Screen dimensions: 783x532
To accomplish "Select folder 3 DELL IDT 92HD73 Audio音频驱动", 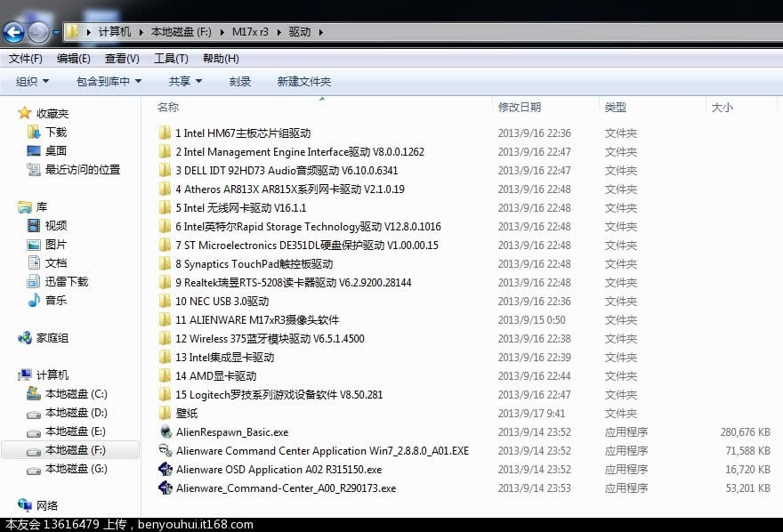I will pos(278,171).
